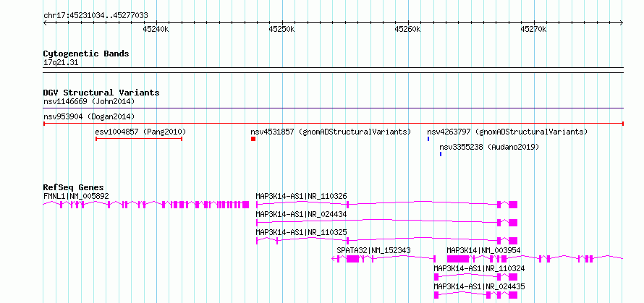The width and height of the screenshot is (644, 303).
Task: Open variant nsv1146669 (John2014) label
Action: pos(89,101)
